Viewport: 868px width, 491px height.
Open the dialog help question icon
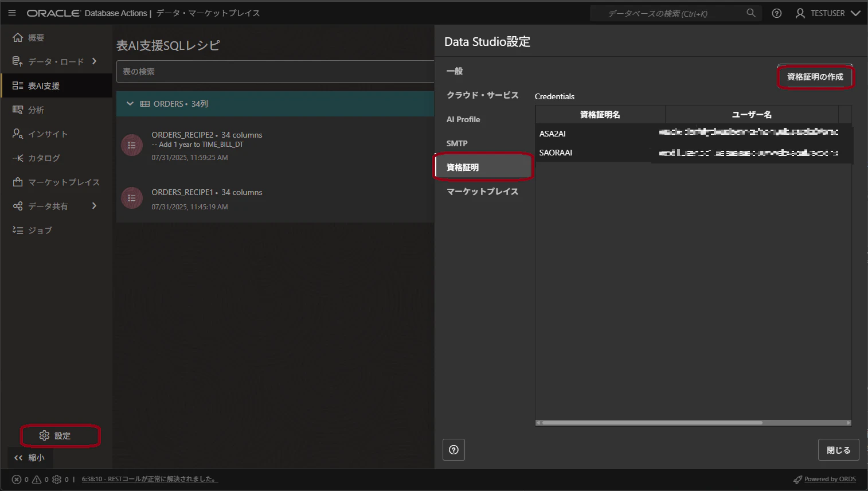click(x=453, y=450)
